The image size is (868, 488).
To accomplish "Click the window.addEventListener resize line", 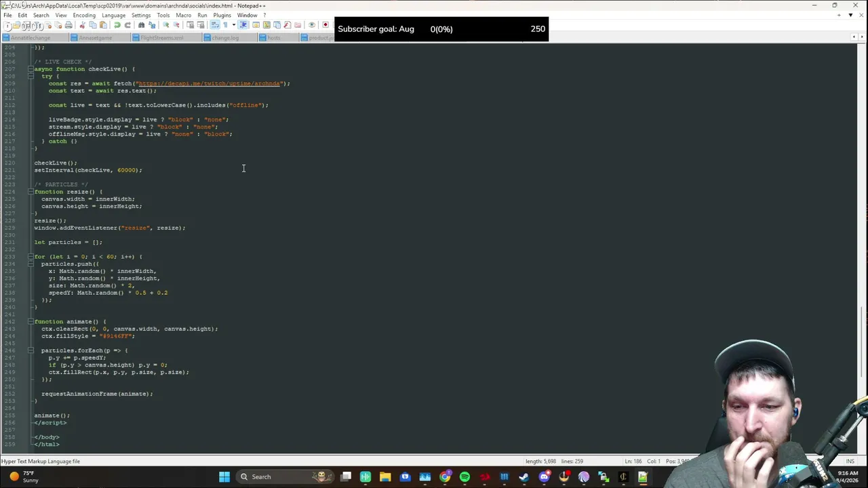I will pos(109,228).
